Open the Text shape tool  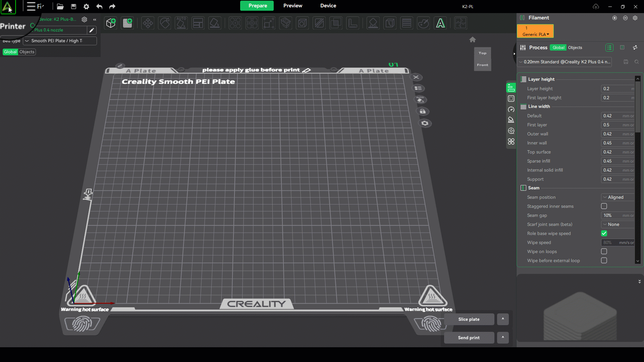point(440,23)
